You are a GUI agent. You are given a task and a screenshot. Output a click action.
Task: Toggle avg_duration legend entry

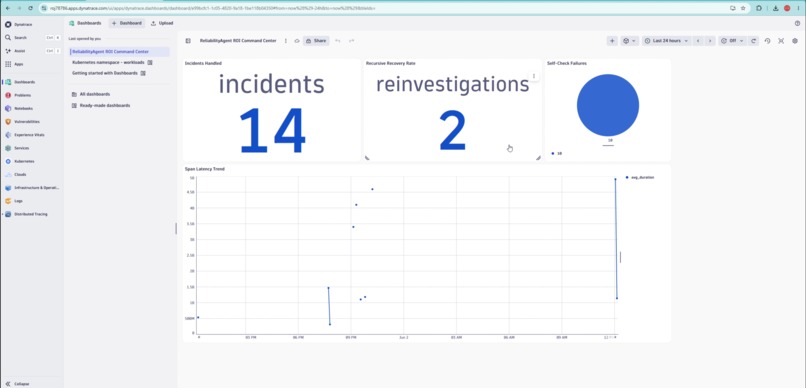click(640, 177)
